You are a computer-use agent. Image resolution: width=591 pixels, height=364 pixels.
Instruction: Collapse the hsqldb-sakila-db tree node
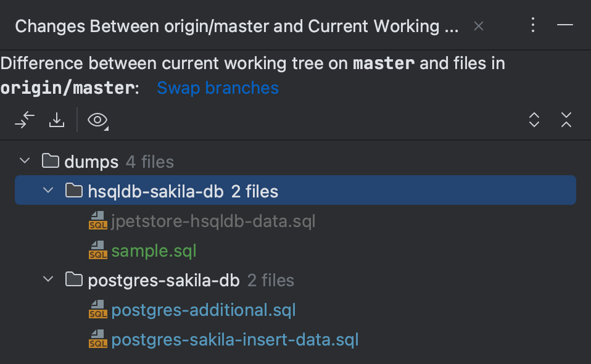48,190
